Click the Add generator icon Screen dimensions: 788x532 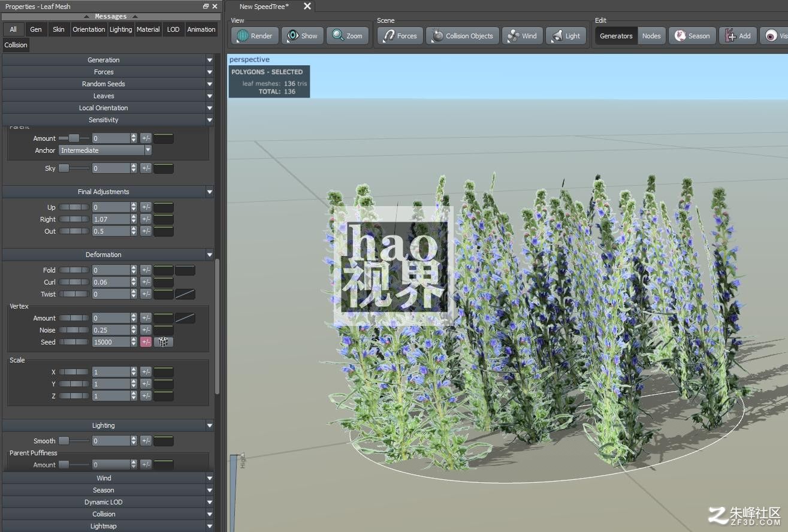click(730, 36)
